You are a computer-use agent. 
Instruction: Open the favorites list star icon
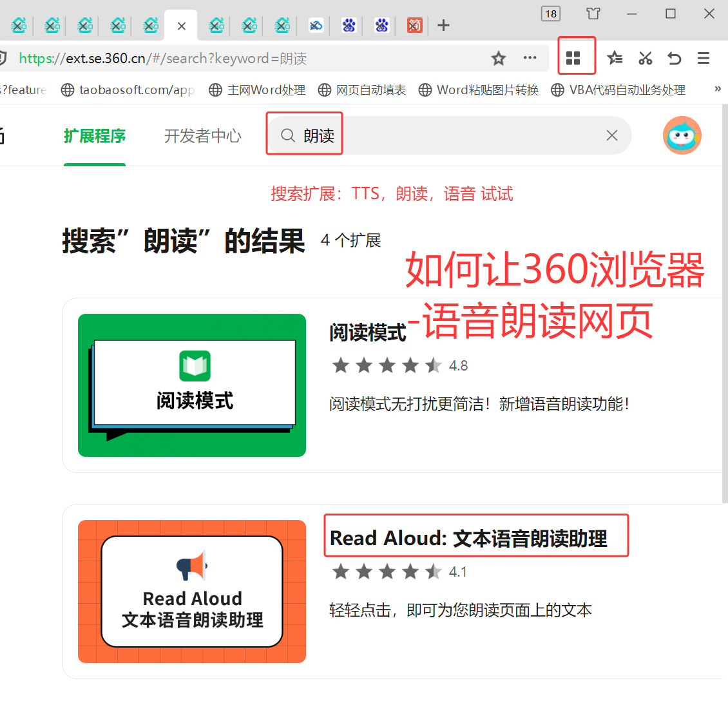pos(615,58)
